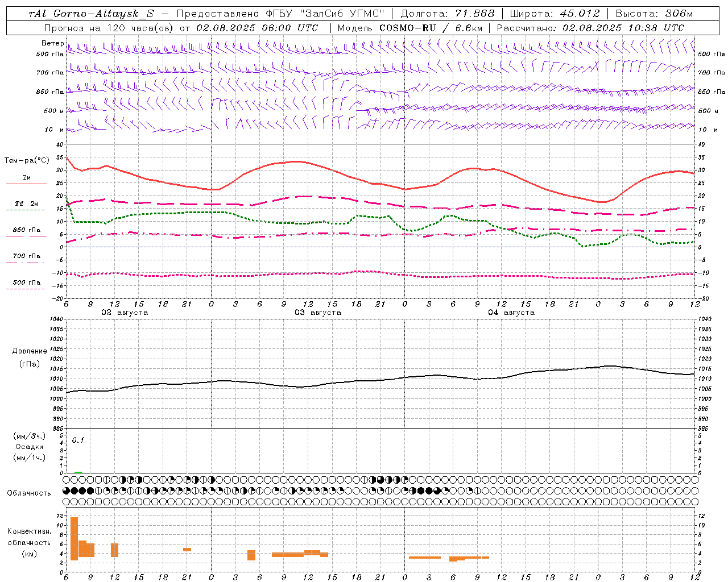
Task: Click the station title rAl_Gorno-Altaysk_S
Action: (92, 14)
